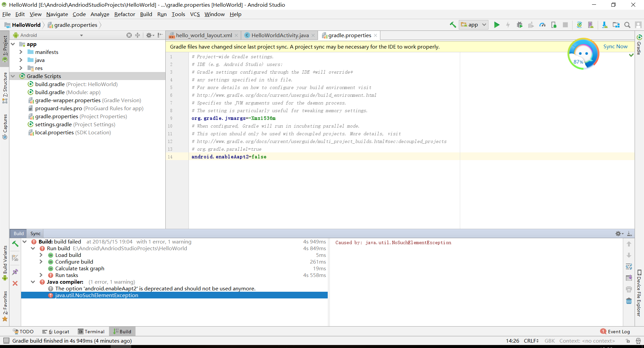644x348 pixels.
Task: Open the Refactor menu
Action: (x=124, y=14)
